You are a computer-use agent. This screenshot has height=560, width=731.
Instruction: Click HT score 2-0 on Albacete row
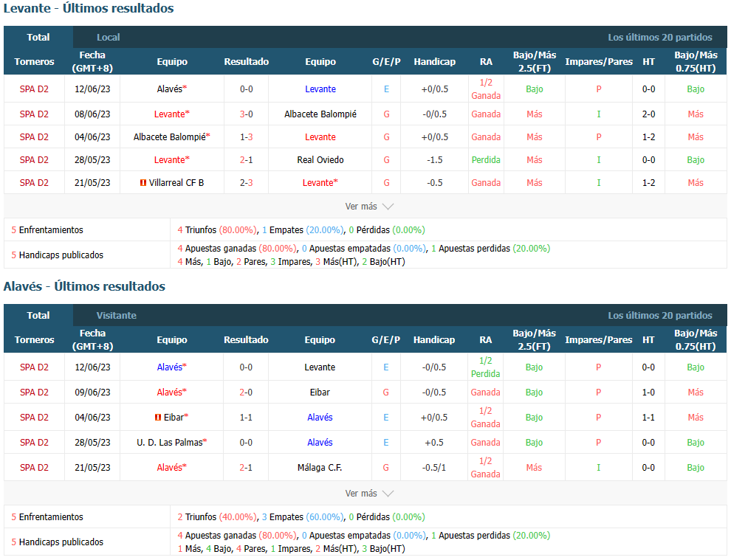tap(648, 114)
